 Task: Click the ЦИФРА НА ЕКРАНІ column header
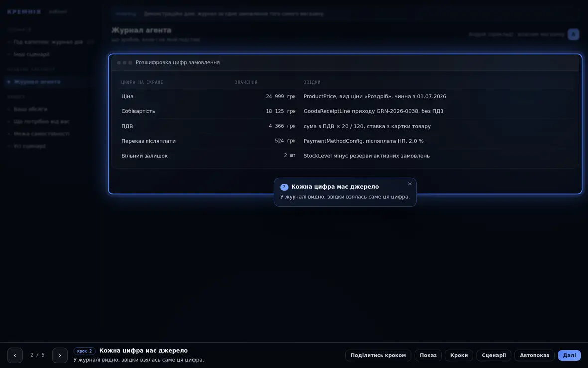142,82
